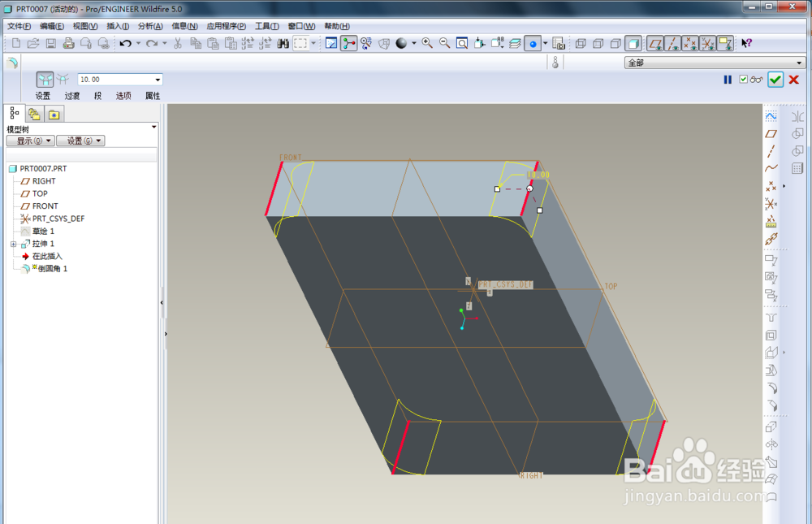The width and height of the screenshot is (812, 524).
Task: Click the Zoom in magnifier
Action: [x=427, y=44]
